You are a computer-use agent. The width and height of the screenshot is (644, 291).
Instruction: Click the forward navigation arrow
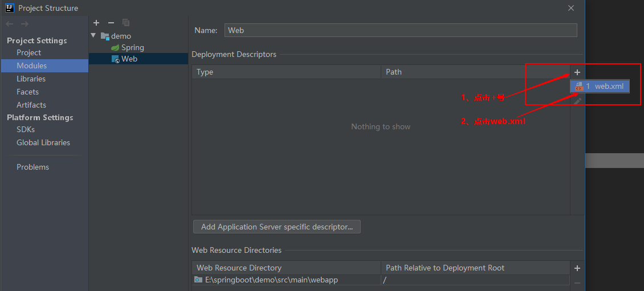click(x=25, y=24)
